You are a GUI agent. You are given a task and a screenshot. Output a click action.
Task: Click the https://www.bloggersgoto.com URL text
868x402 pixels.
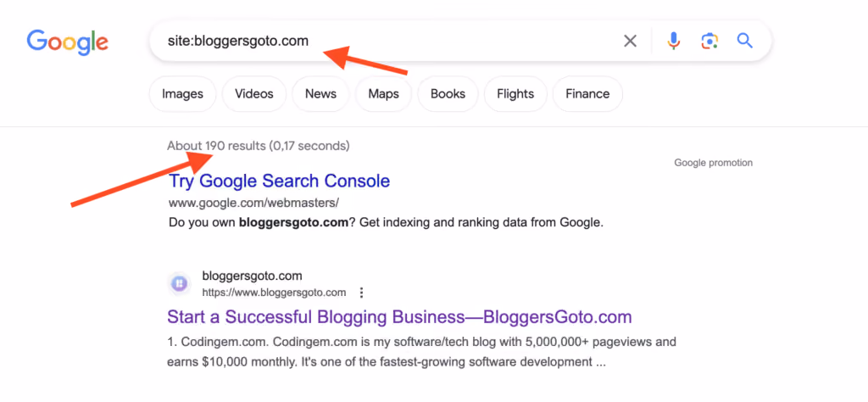(274, 293)
